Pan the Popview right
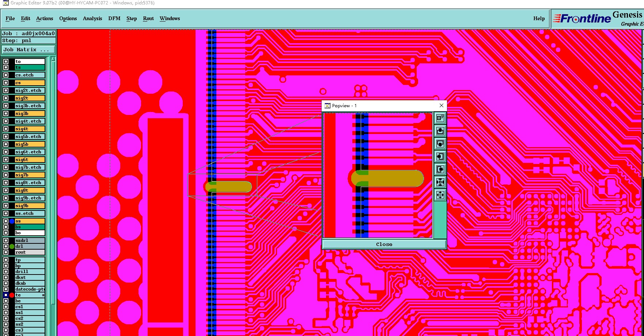This screenshot has width=644, height=336. pos(440,169)
